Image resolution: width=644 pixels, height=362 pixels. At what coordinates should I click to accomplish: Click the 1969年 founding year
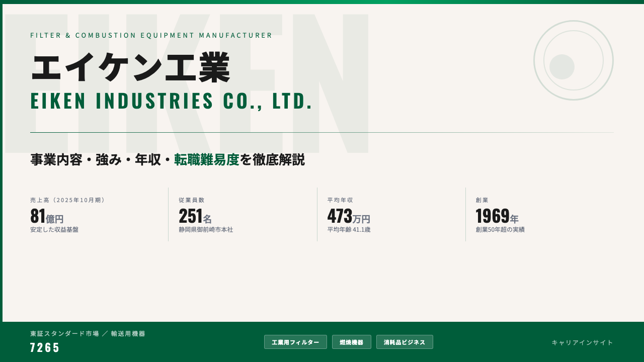(x=497, y=216)
